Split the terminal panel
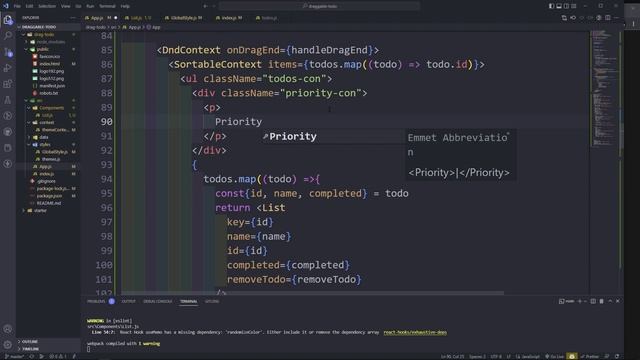 (593, 301)
